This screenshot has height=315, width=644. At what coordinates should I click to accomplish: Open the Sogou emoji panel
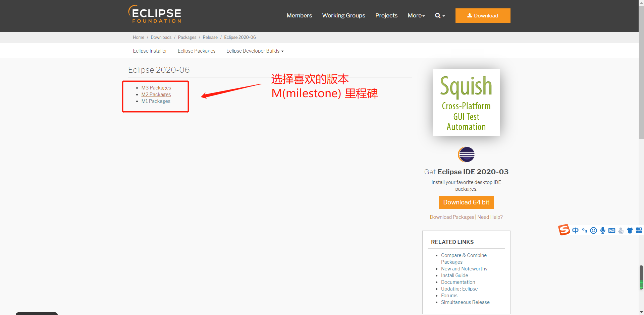[x=593, y=230]
